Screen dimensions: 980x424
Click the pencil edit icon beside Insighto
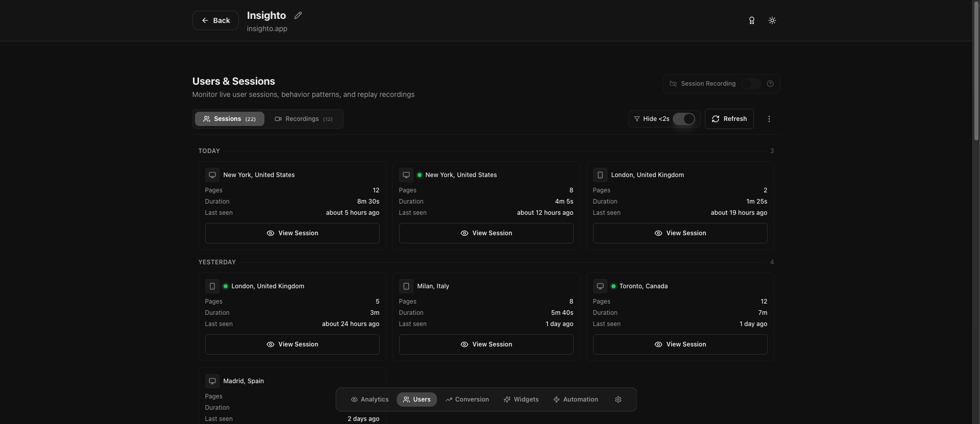298,15
